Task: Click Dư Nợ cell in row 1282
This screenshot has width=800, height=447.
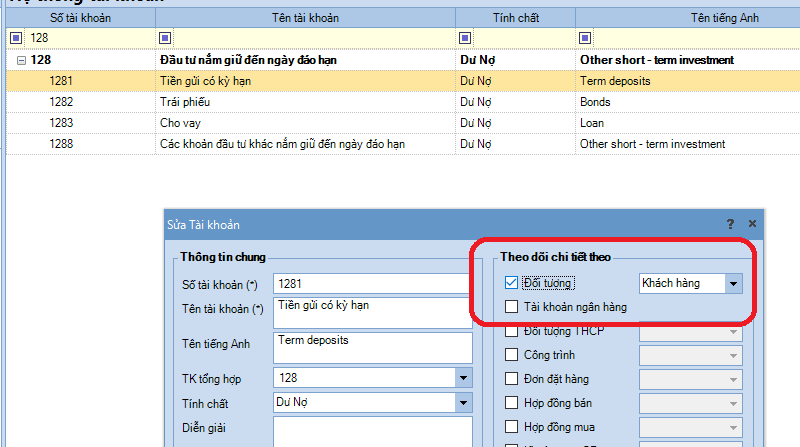Action: [515, 102]
